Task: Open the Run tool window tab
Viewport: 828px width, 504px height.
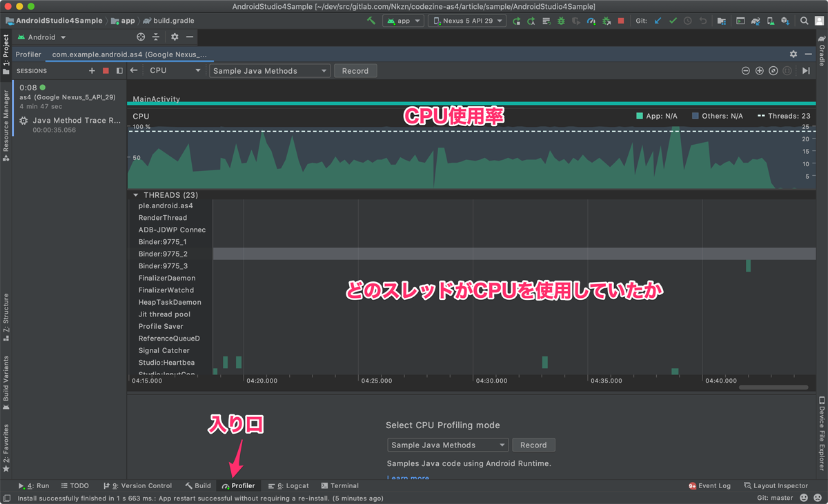Action: 34,485
